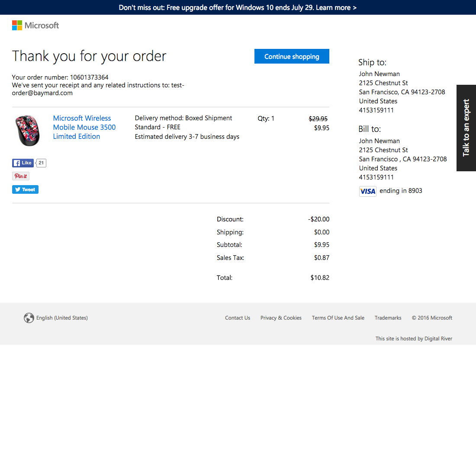Image resolution: width=476 pixels, height=468 pixels.
Task: Open the Contact Us page
Action: click(238, 317)
